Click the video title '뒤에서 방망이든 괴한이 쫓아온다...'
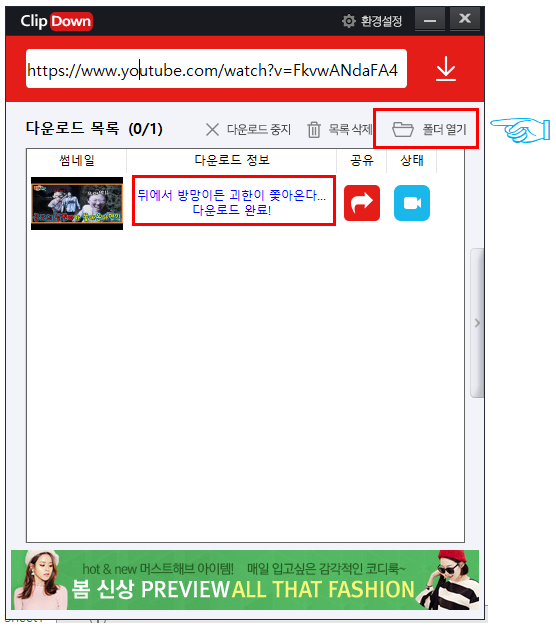Viewport: 556px width, 627px height. (232, 195)
